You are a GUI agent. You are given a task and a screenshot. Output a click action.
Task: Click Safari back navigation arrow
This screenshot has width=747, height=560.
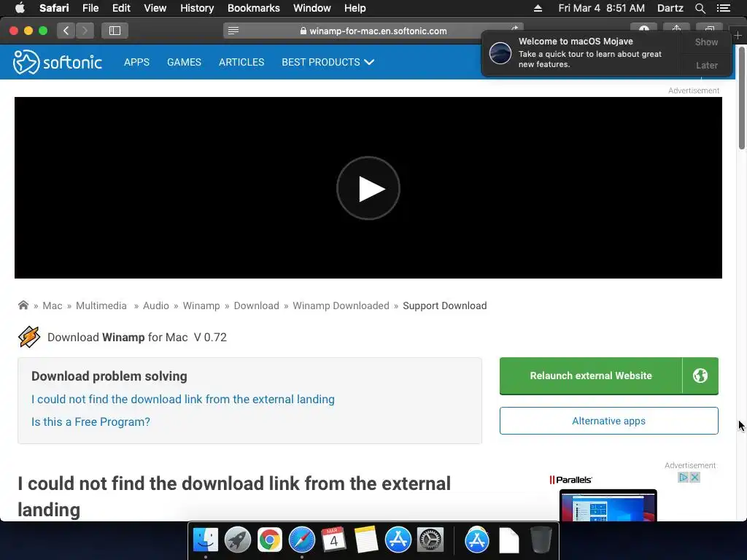66,31
